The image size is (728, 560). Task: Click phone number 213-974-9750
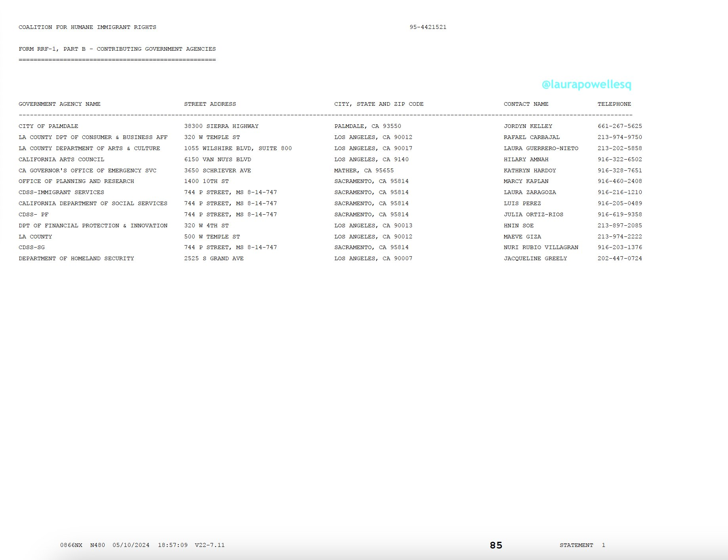620,137
